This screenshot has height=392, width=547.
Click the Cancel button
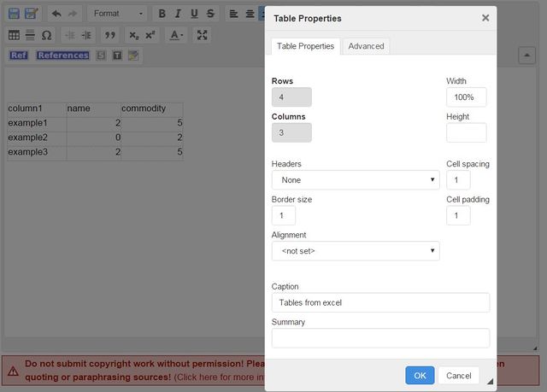(x=459, y=376)
